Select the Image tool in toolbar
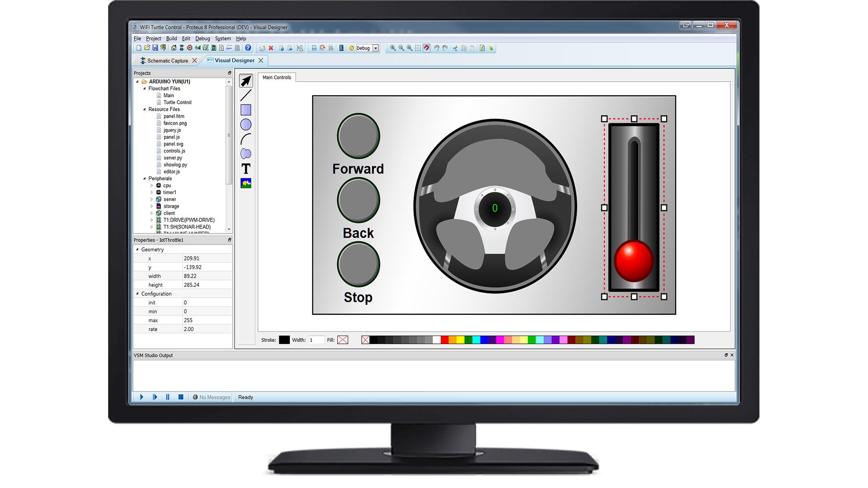The image size is (868, 488). click(246, 182)
